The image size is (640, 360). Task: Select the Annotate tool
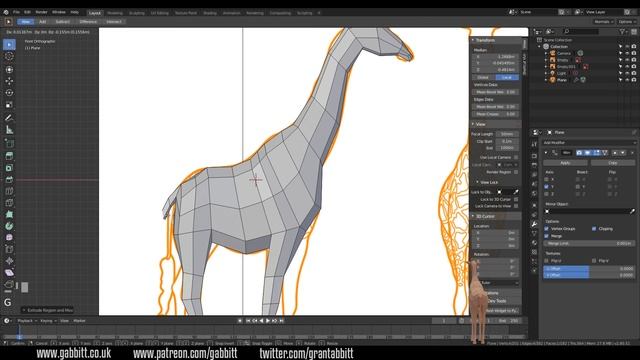[9, 118]
